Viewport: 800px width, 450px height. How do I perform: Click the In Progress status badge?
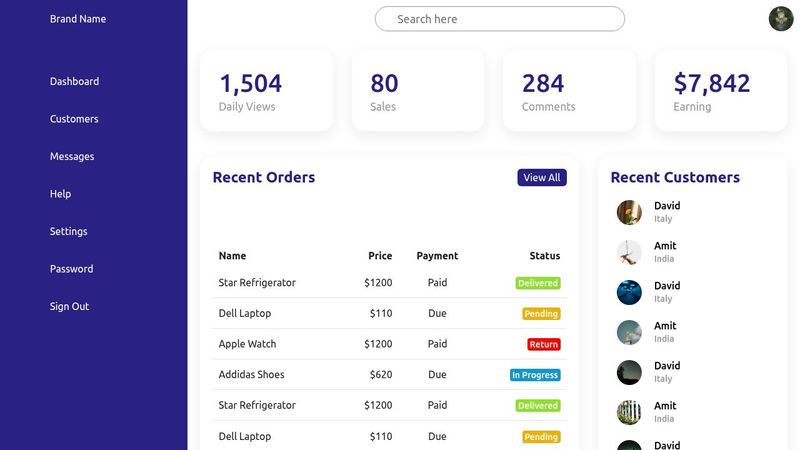535,375
